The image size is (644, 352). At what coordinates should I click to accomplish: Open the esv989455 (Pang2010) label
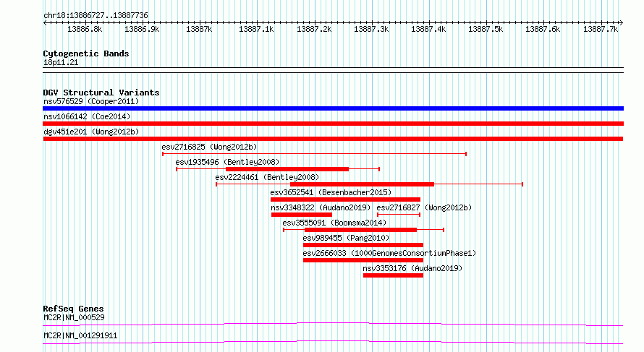[x=346, y=238]
